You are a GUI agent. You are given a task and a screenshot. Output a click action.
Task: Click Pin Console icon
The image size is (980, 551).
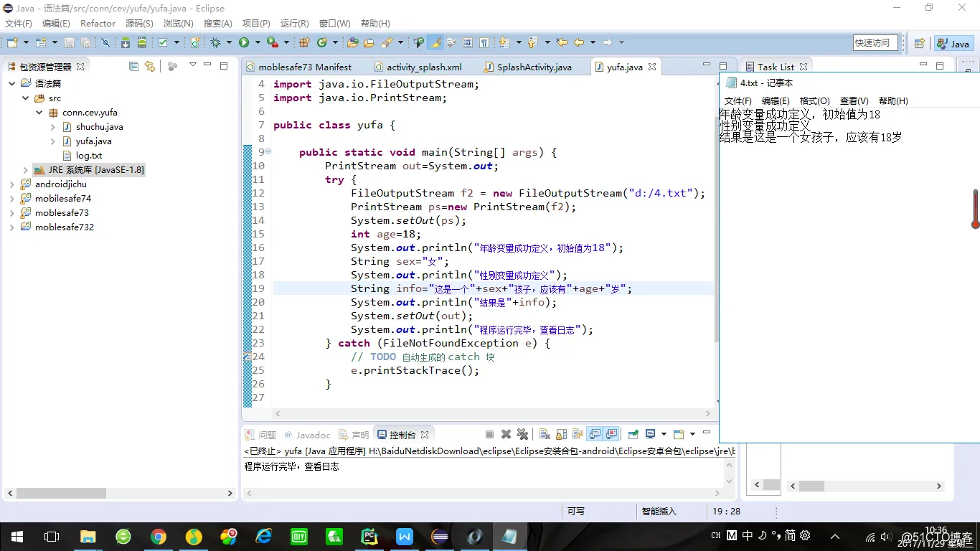(633, 434)
